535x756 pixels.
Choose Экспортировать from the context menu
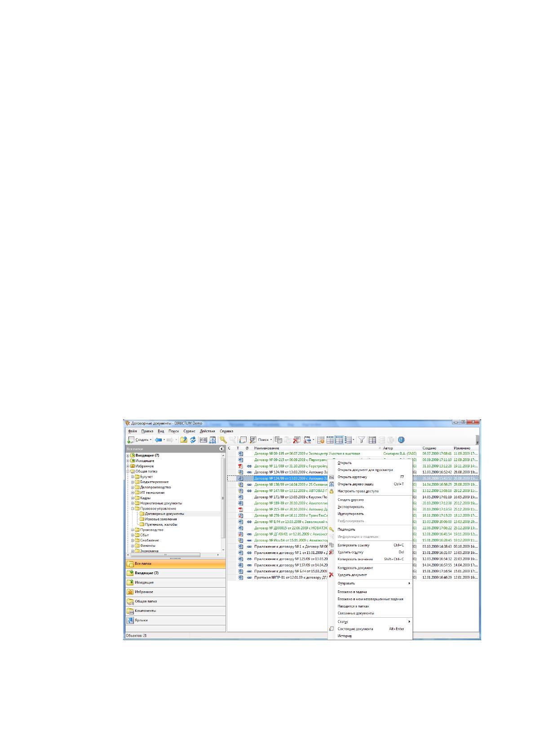tap(351, 507)
